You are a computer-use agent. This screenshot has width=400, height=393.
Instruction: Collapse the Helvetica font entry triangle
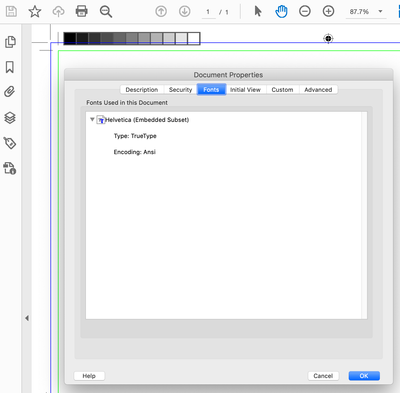coord(92,119)
